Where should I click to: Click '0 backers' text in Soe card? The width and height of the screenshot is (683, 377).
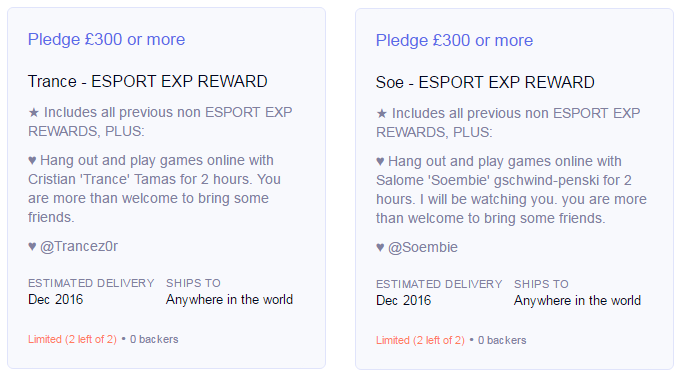(x=502, y=340)
